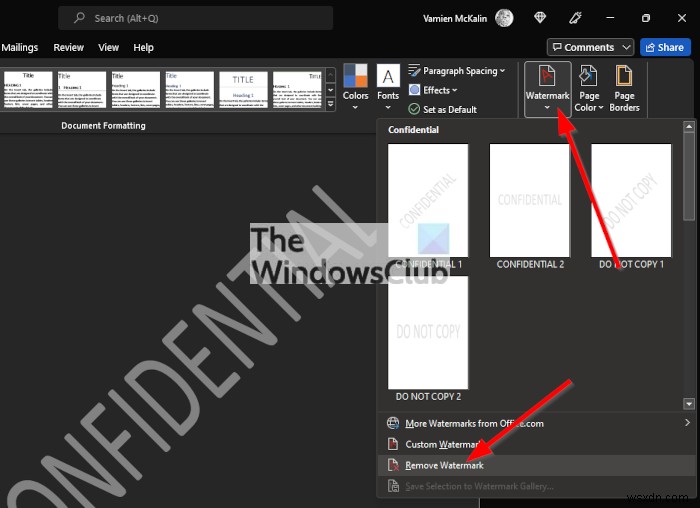The height and width of the screenshot is (508, 700).
Task: Expand the Comments dropdown chevron
Action: pyautogui.click(x=626, y=47)
